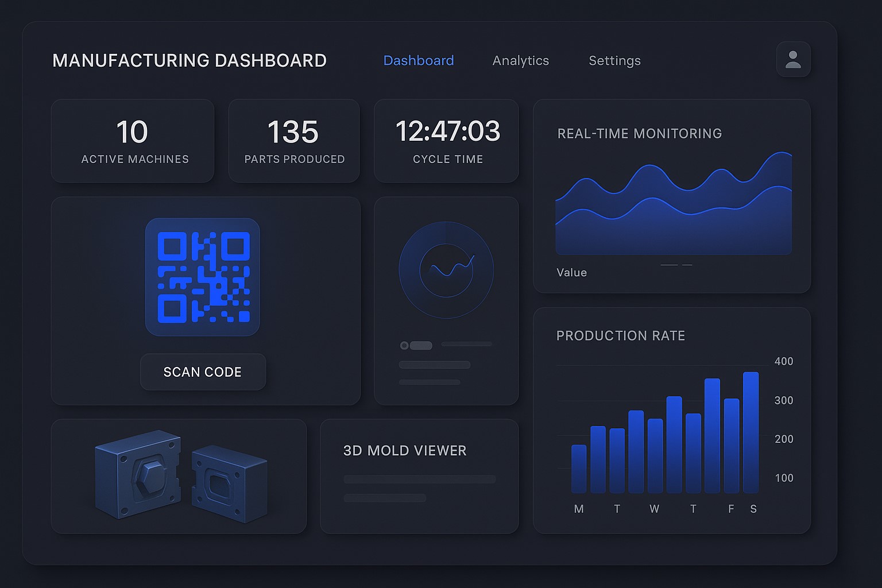Screen dimensions: 882x588
Task: Select the mold half with rectangular cavity
Action: 229,483
